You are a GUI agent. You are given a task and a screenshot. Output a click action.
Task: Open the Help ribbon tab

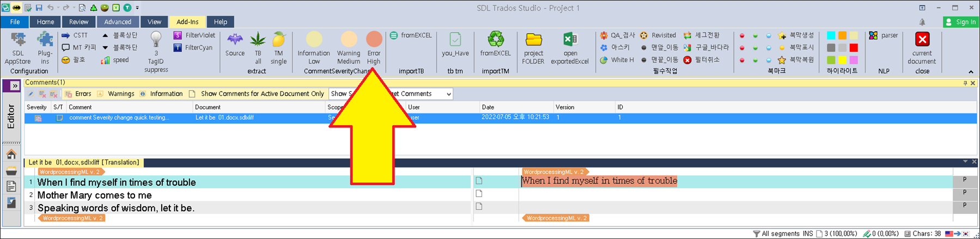[221, 22]
